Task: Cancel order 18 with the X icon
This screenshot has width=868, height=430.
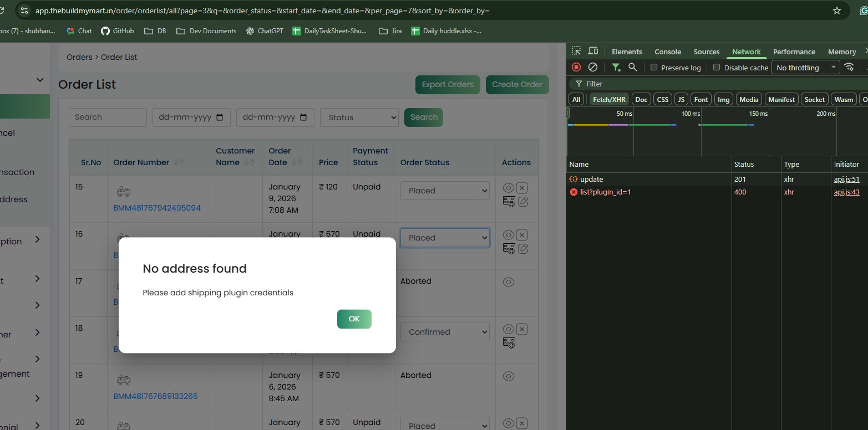Action: pos(522,329)
